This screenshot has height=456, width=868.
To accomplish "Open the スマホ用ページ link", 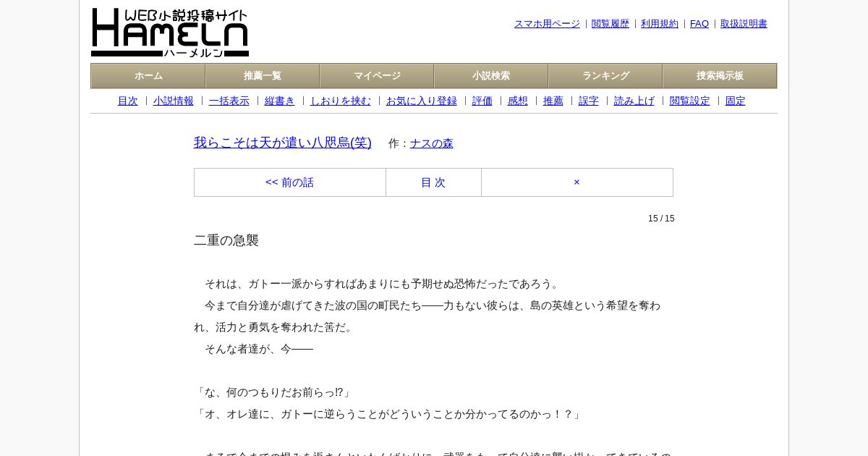I will point(547,24).
